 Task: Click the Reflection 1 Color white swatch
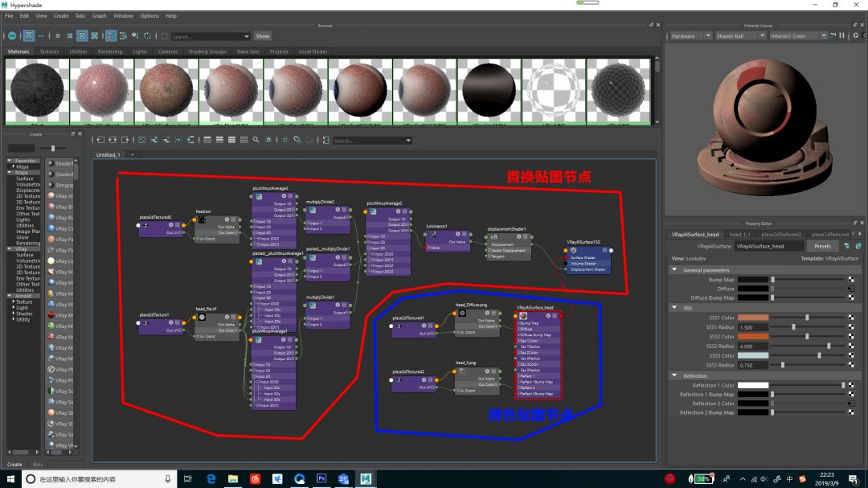click(753, 386)
